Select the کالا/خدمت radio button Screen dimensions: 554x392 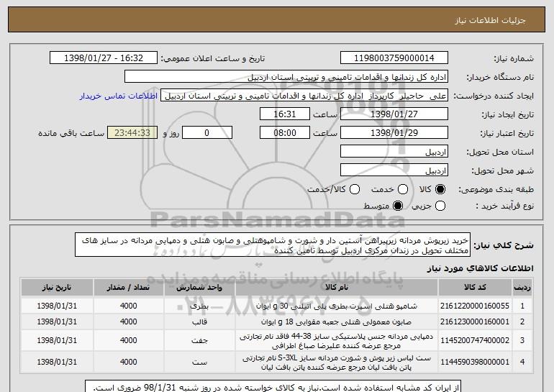click(x=355, y=189)
